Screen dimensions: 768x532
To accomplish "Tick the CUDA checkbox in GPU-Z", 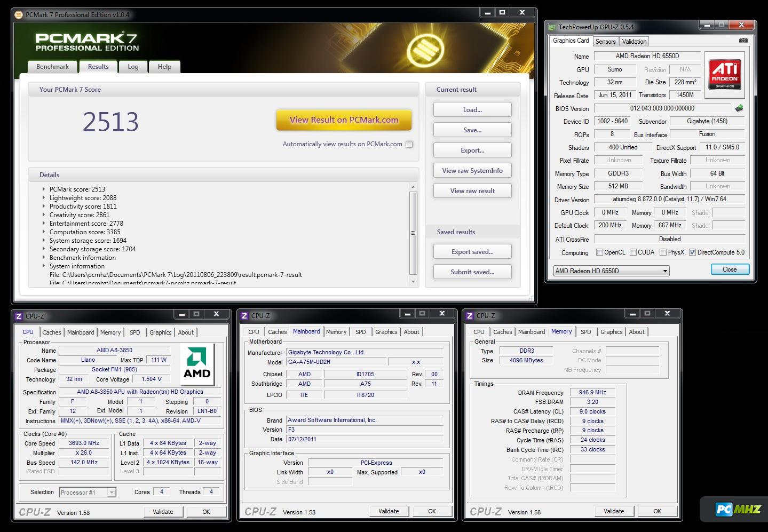I will pyautogui.click(x=633, y=252).
